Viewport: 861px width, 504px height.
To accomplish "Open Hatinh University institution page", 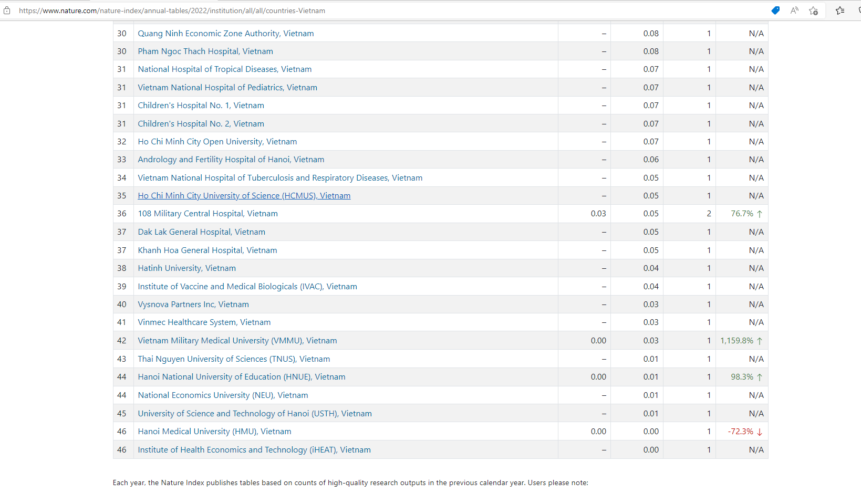I will click(x=186, y=268).
